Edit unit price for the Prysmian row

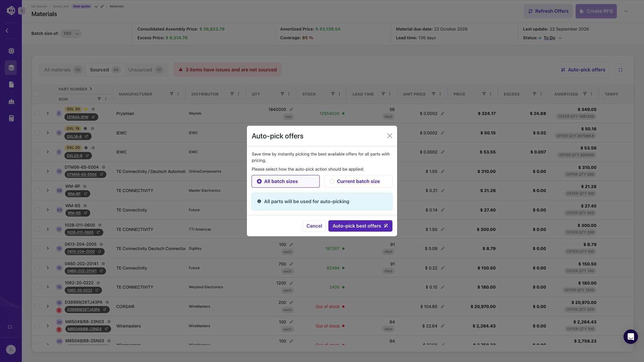point(442,114)
